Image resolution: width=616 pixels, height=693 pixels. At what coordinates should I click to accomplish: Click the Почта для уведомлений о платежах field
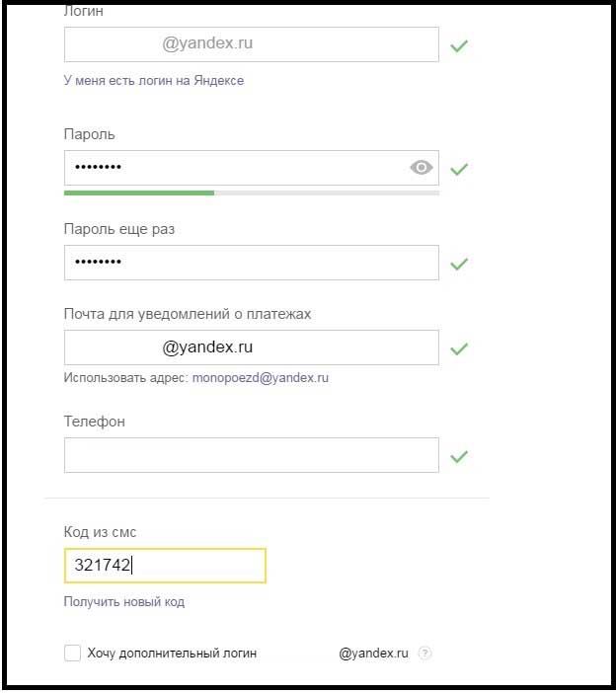252,347
